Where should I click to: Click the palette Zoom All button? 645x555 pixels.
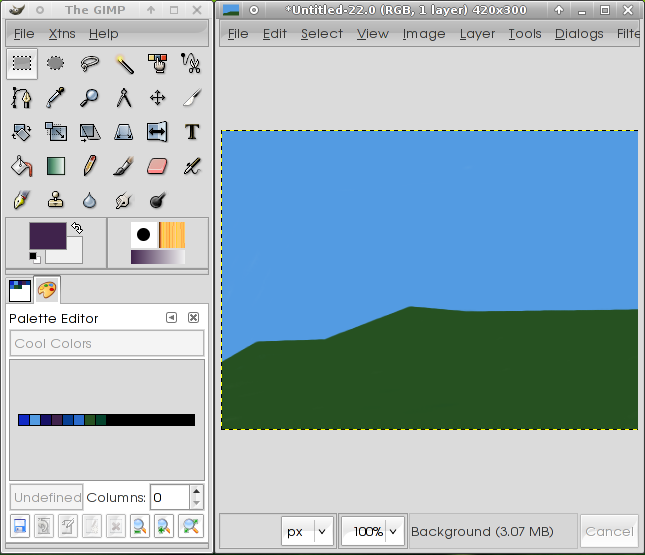[191, 526]
